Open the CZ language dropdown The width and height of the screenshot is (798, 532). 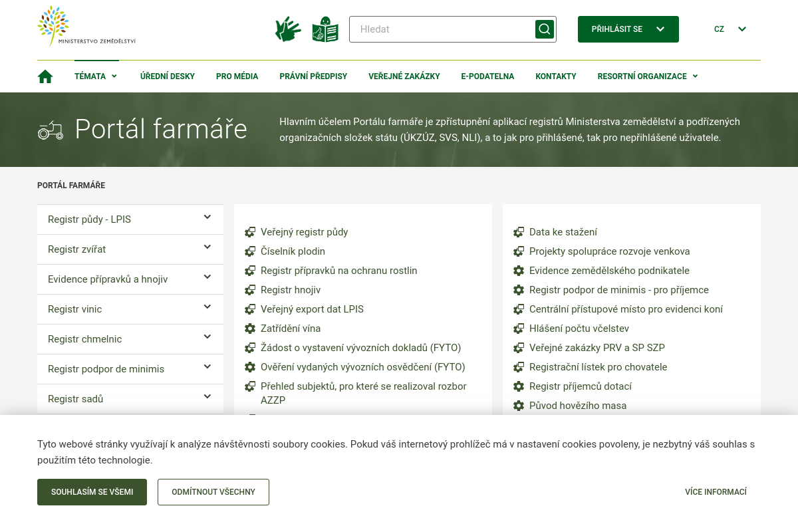click(x=730, y=29)
